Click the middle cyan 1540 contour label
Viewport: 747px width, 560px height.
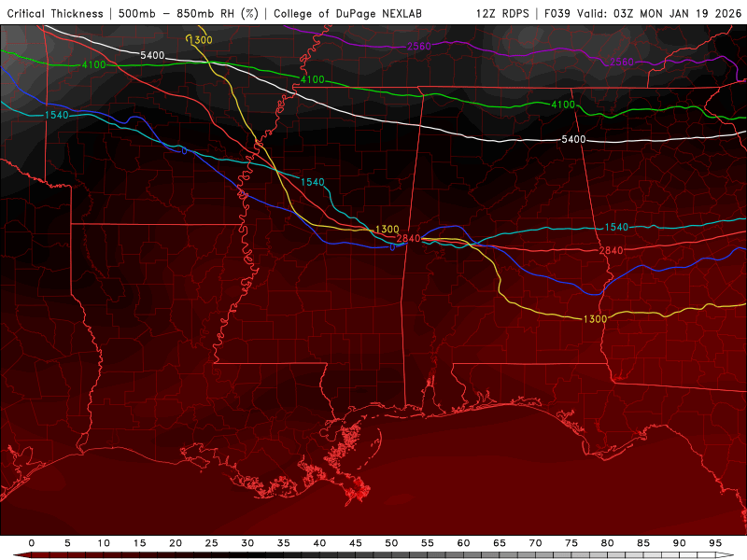pyautogui.click(x=313, y=182)
